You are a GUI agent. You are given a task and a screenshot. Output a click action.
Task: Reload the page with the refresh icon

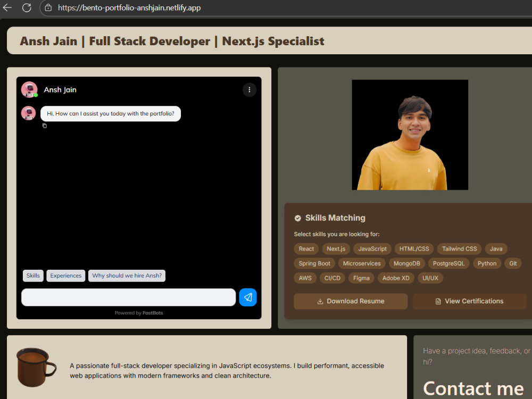tap(27, 7)
